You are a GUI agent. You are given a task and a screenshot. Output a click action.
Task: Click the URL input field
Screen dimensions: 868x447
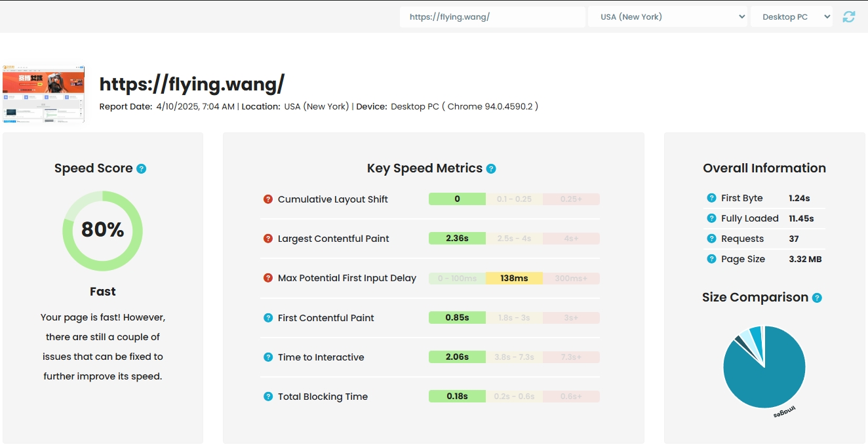(492, 17)
